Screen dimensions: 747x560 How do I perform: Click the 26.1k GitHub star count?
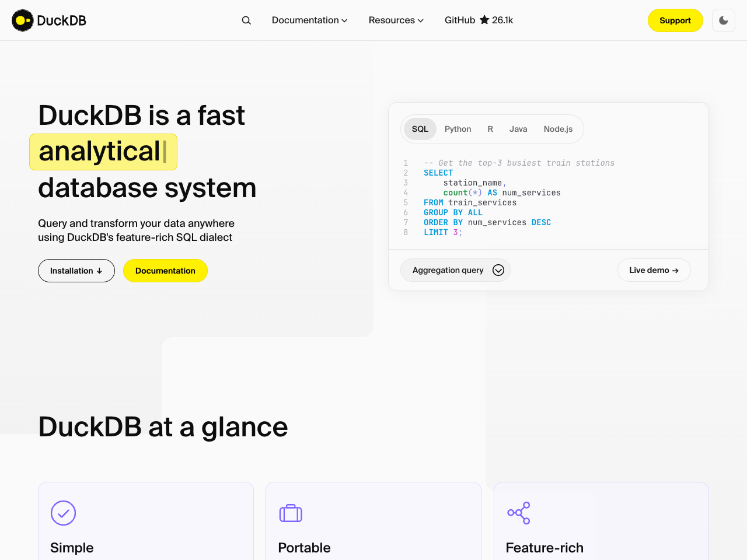[502, 20]
